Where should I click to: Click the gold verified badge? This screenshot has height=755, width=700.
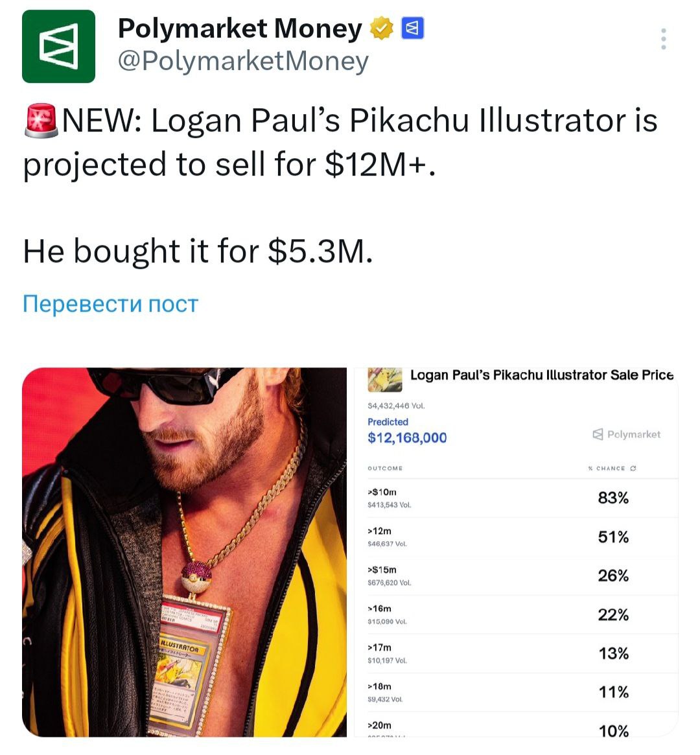[x=382, y=29]
